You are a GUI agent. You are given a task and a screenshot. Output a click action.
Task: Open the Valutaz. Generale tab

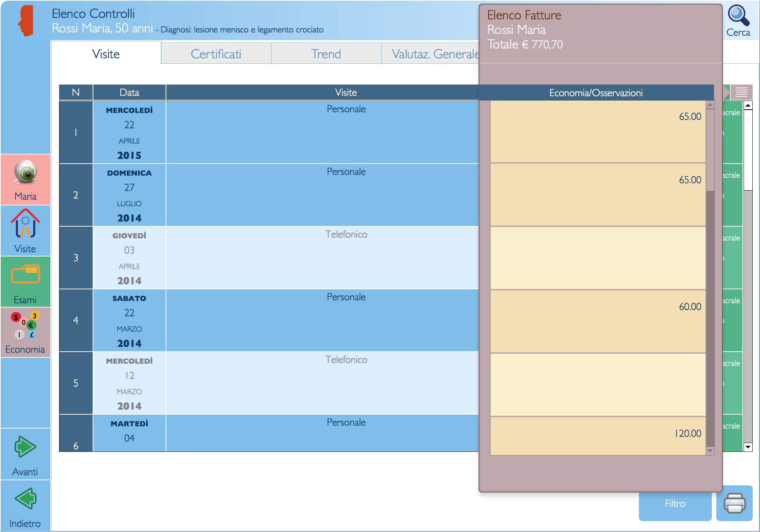coord(434,54)
